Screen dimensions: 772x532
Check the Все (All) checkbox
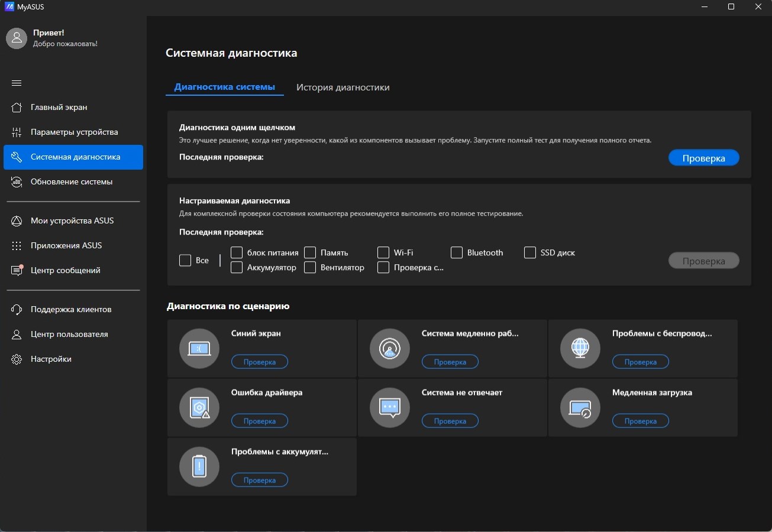[185, 260]
